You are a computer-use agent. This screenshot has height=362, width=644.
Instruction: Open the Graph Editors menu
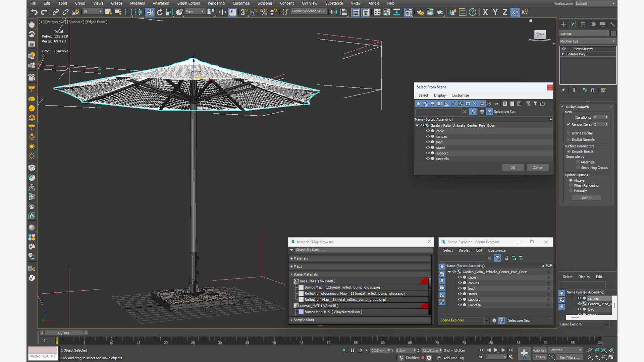coord(189,3)
